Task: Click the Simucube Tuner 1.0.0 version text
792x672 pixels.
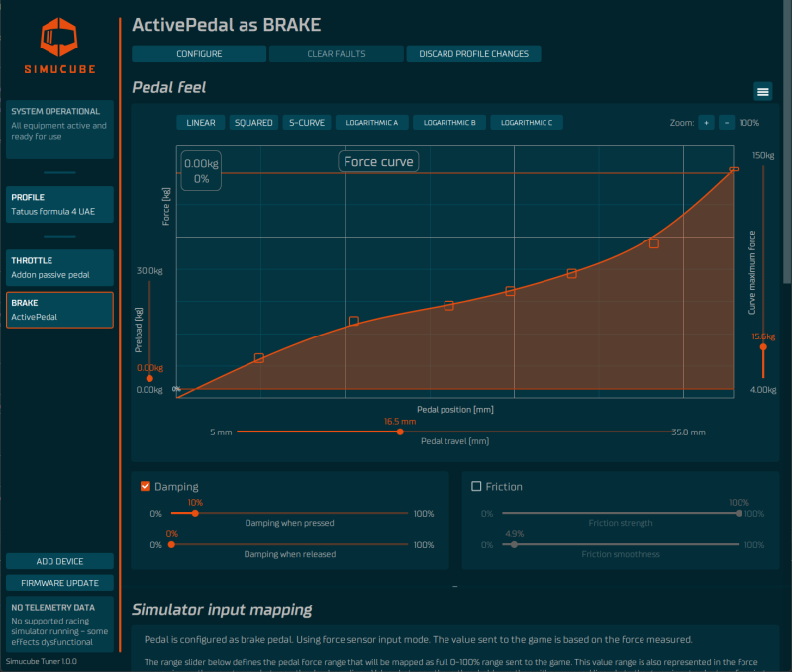Action: 42,661
